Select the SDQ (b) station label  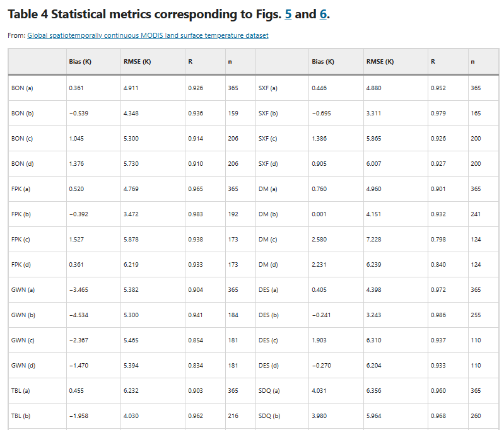point(269,416)
